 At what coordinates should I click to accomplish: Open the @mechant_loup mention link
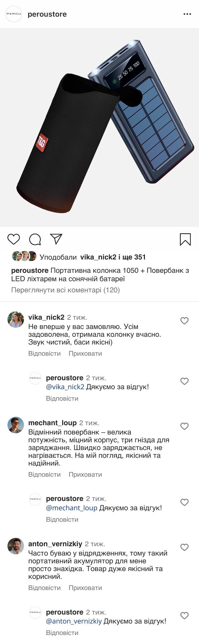(72, 508)
